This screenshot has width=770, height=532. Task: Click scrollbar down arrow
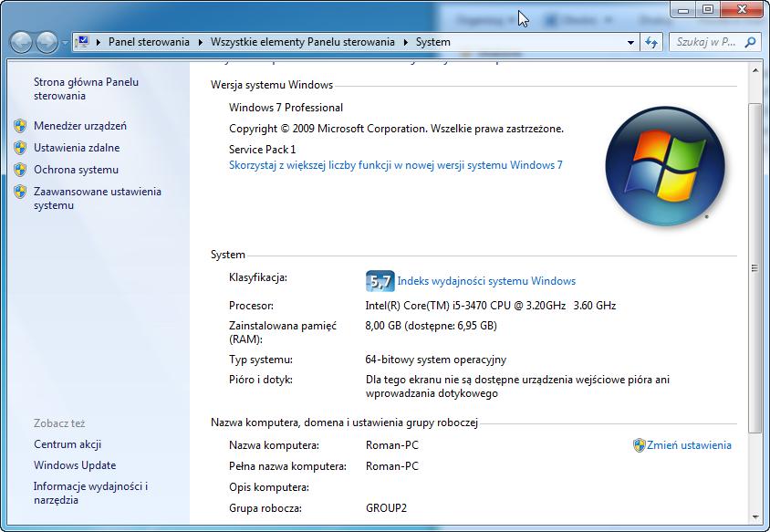coord(755,517)
